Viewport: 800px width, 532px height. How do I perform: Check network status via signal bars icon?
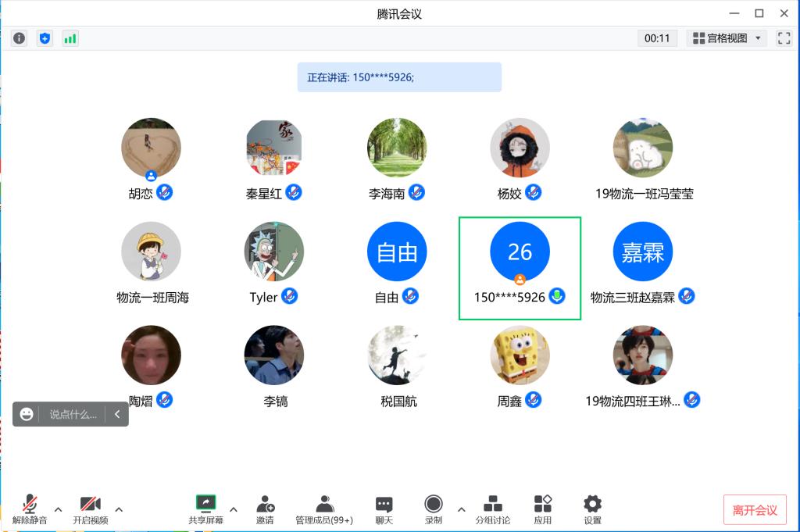pyautogui.click(x=70, y=37)
